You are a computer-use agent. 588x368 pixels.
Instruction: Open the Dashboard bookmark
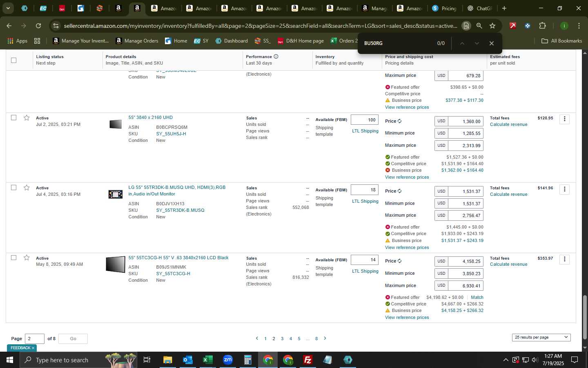pyautogui.click(x=232, y=40)
